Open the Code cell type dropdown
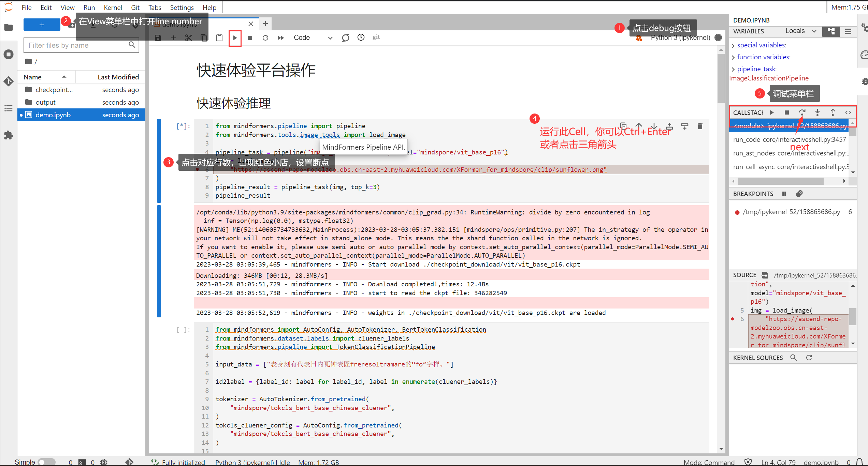The height and width of the screenshot is (466, 868). coord(313,38)
